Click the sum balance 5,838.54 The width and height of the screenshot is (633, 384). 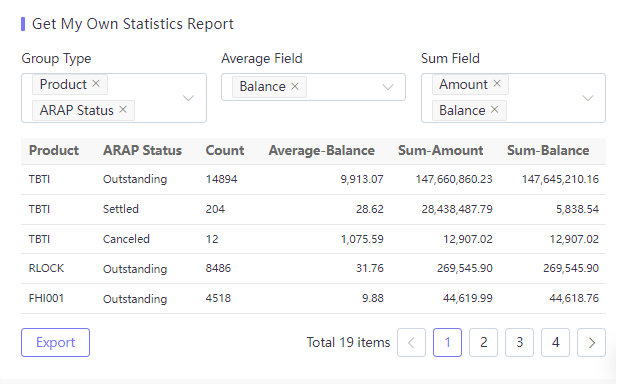tap(577, 209)
